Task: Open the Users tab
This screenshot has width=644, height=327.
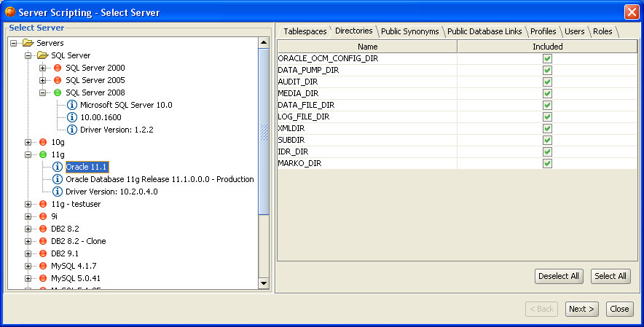Action: click(x=574, y=31)
